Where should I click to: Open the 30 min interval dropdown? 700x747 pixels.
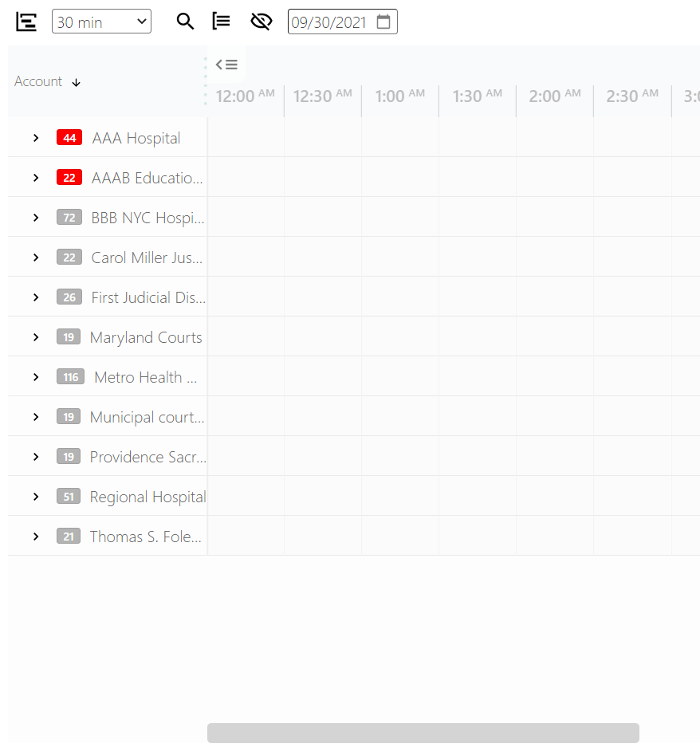[x=101, y=22]
